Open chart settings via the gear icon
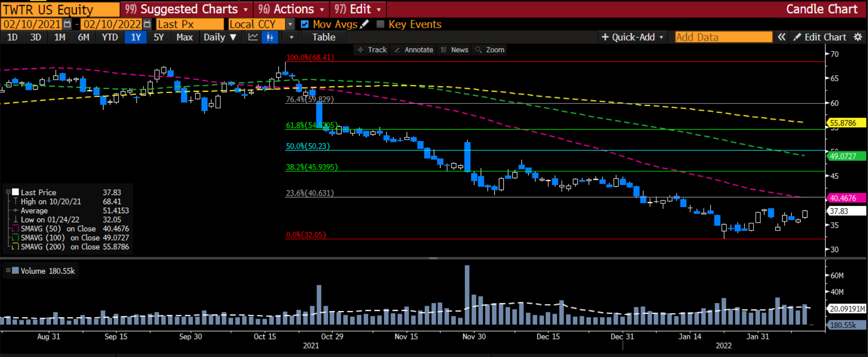Image resolution: width=868 pixels, height=357 pixels. click(x=858, y=37)
